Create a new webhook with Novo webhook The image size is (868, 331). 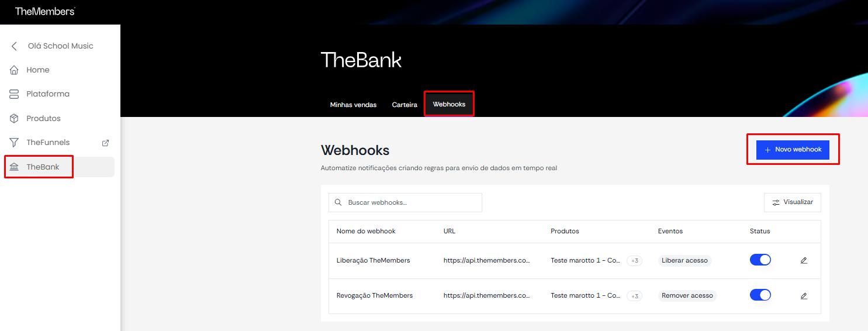[x=793, y=150]
